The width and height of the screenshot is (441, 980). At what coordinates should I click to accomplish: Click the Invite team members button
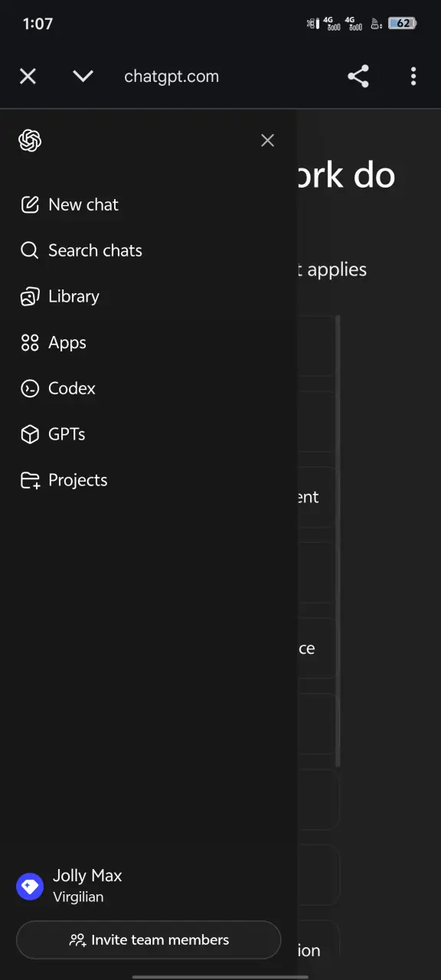coord(149,939)
